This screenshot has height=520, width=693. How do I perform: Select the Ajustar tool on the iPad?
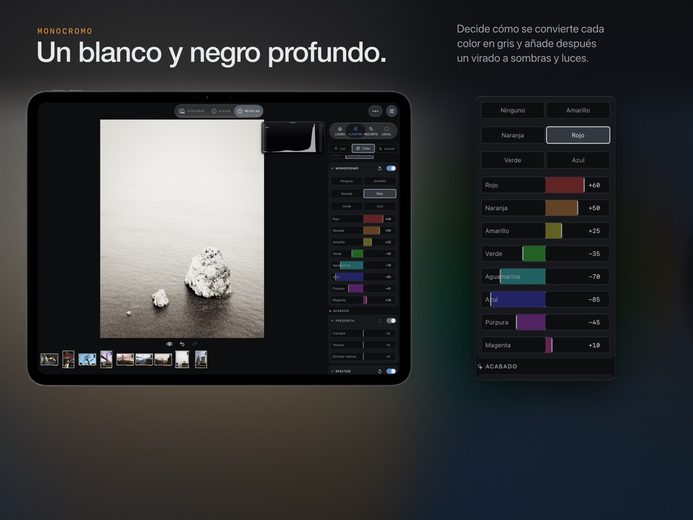(x=355, y=131)
